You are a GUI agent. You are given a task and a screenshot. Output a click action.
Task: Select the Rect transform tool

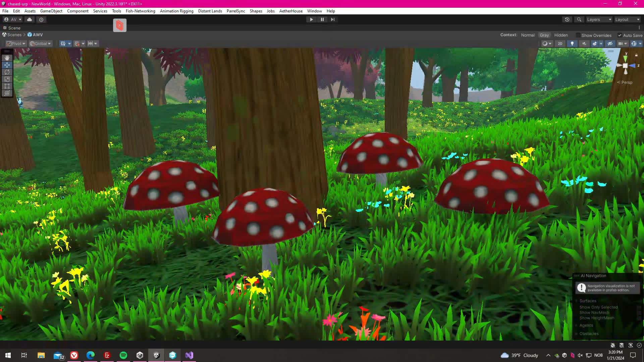7,86
